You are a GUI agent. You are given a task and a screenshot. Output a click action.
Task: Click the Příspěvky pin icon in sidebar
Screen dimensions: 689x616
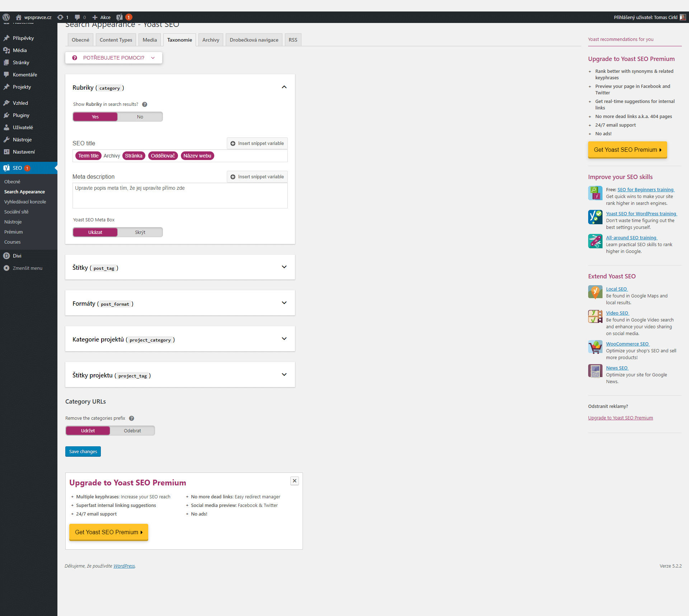coord(6,38)
